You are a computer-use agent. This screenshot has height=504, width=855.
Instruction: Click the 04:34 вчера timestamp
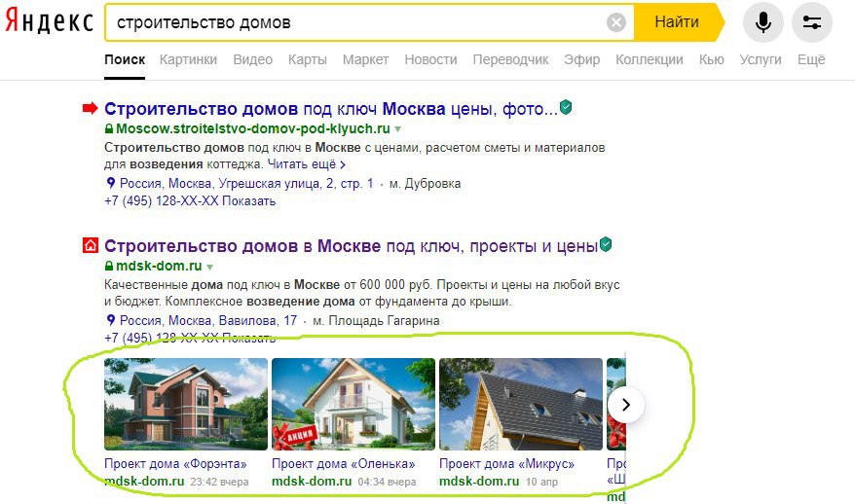click(388, 483)
